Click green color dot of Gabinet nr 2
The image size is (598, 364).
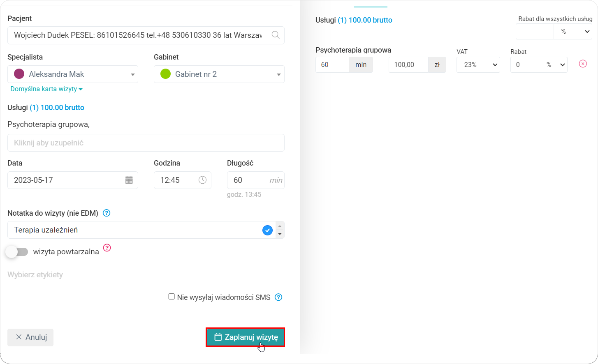165,74
